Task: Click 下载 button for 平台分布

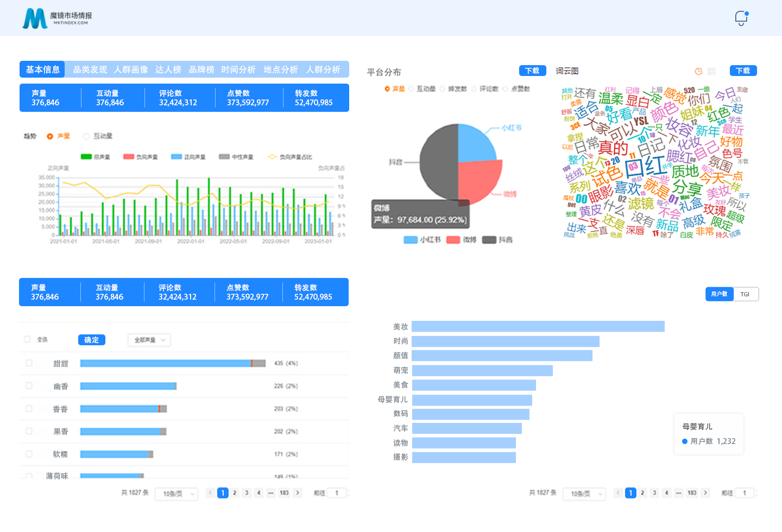Action: tap(532, 71)
